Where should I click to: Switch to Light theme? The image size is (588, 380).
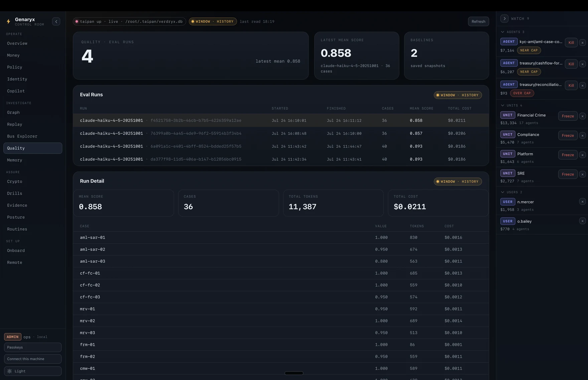click(x=33, y=371)
